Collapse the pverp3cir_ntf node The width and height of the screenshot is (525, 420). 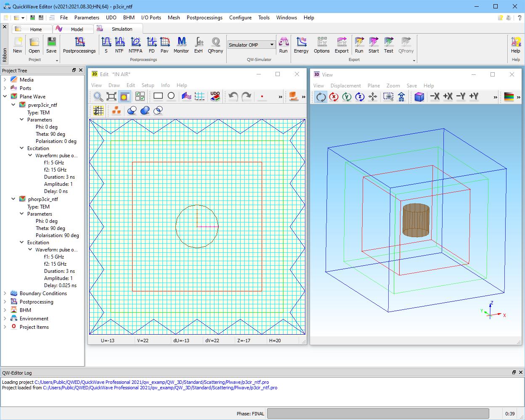[x=13, y=105]
